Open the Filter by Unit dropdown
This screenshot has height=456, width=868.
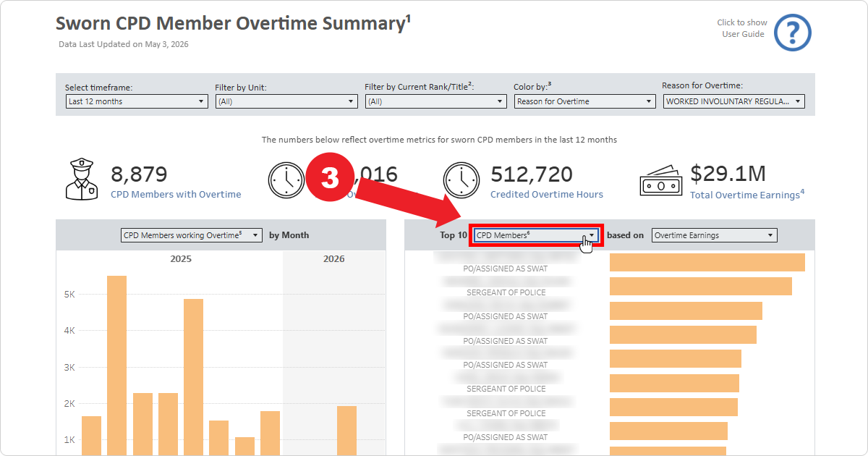(x=286, y=101)
